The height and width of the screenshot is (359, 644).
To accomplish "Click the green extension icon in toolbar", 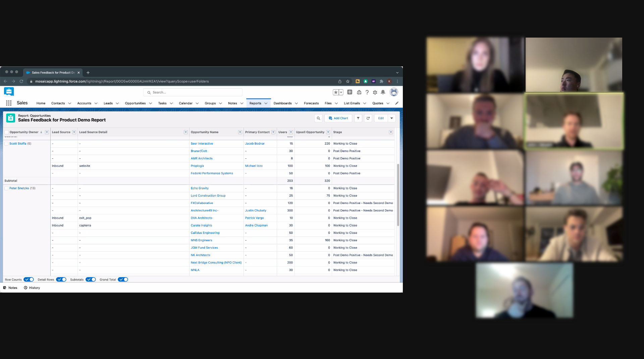I will pyautogui.click(x=366, y=81).
